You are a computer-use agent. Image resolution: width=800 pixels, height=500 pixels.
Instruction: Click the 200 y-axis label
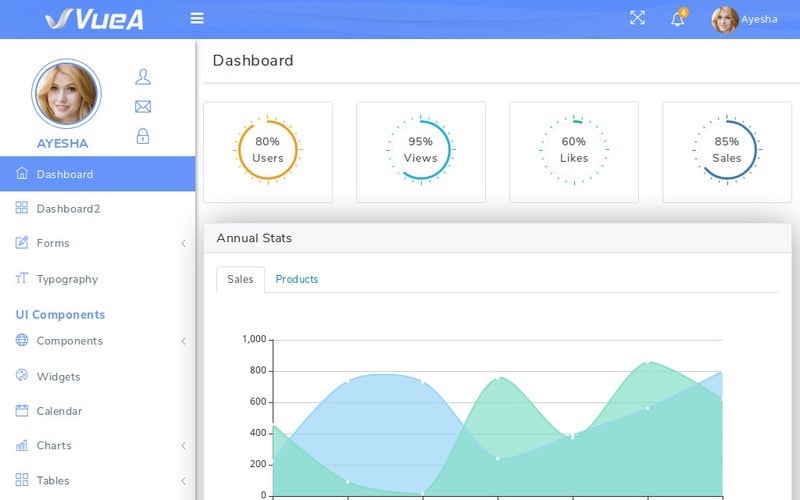258,464
